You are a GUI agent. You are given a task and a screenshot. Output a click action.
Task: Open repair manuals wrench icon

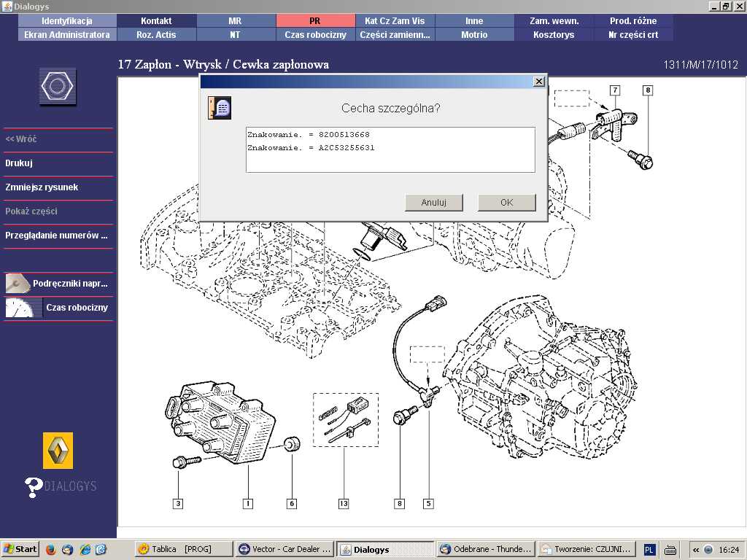(x=18, y=284)
